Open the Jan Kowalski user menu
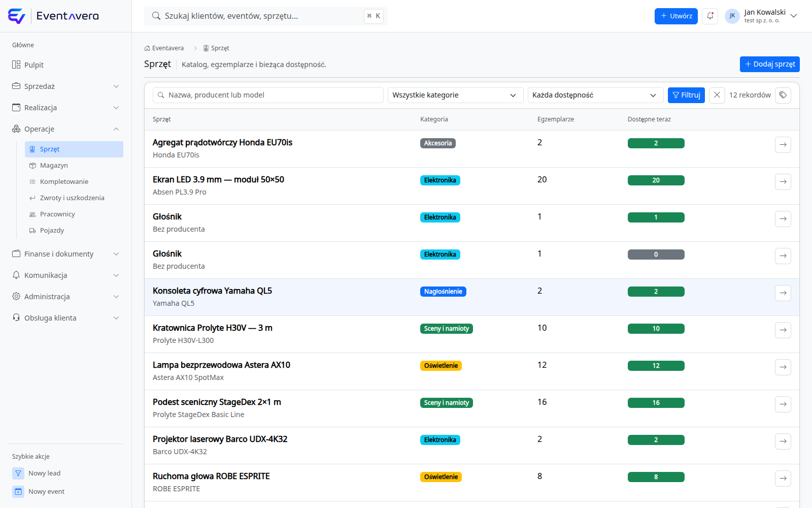Viewport: 812px width, 508px height. tap(761, 16)
